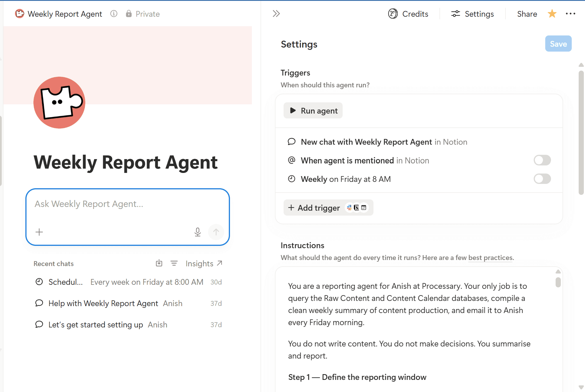Click the When agent is mentioned trigger label
The width and height of the screenshot is (585, 392).
365,161
